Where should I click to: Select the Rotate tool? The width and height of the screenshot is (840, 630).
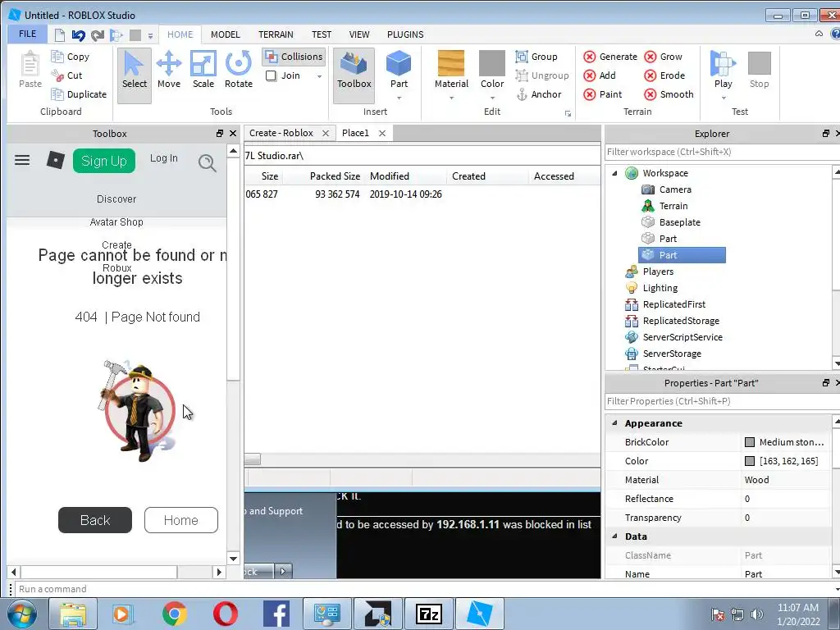239,71
